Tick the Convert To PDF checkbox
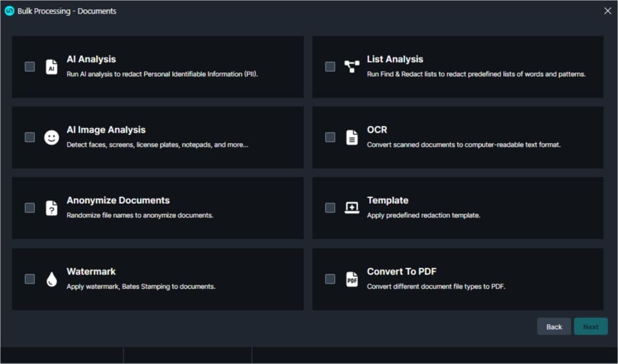618x364 pixels. [x=330, y=279]
